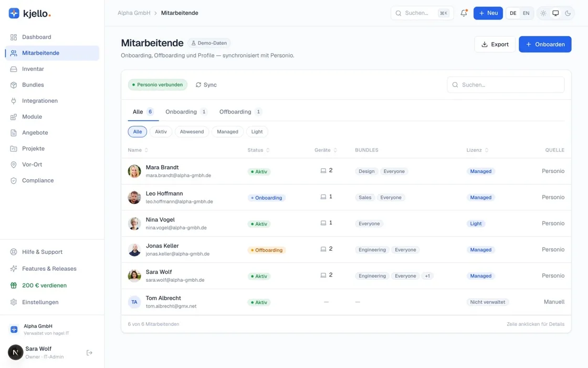Select the Managed filter chip
Screen dimensions: 588x368
pos(228,132)
